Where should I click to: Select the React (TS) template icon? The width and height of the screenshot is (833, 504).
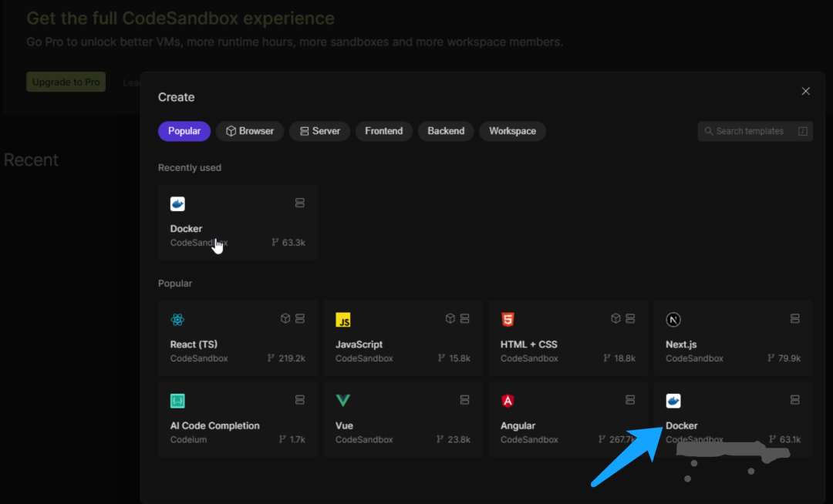pos(177,318)
